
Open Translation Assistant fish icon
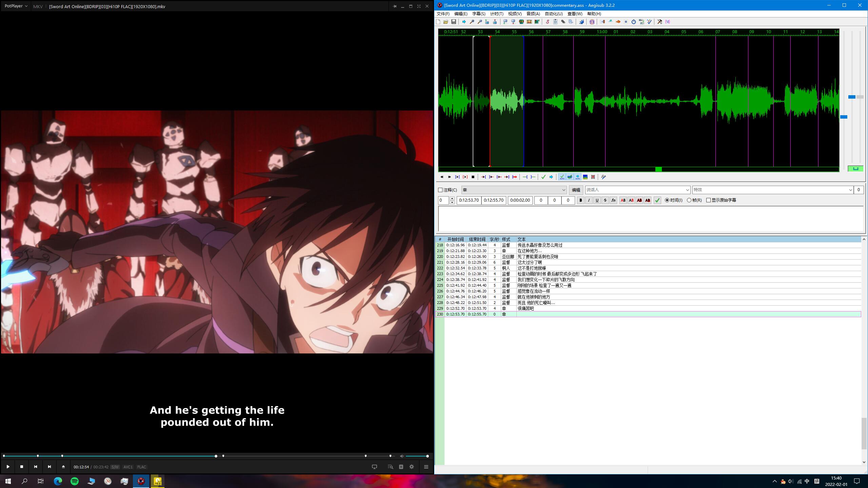coord(618,22)
